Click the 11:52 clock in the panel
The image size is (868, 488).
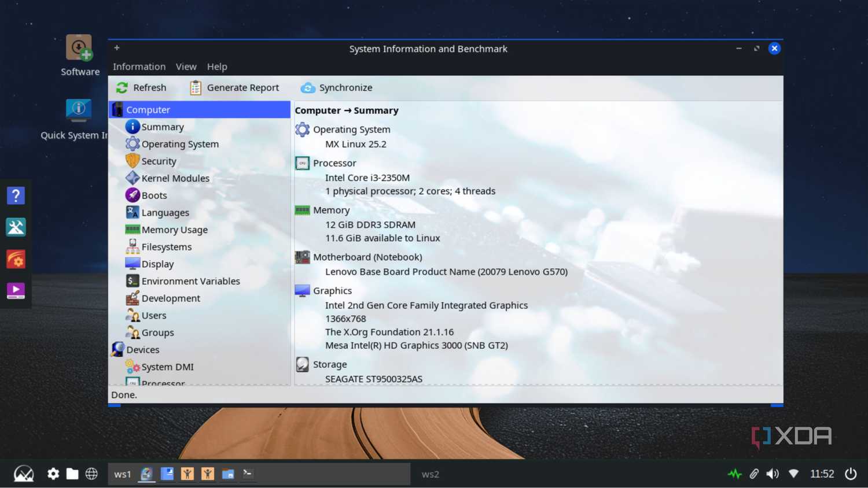coord(822,474)
